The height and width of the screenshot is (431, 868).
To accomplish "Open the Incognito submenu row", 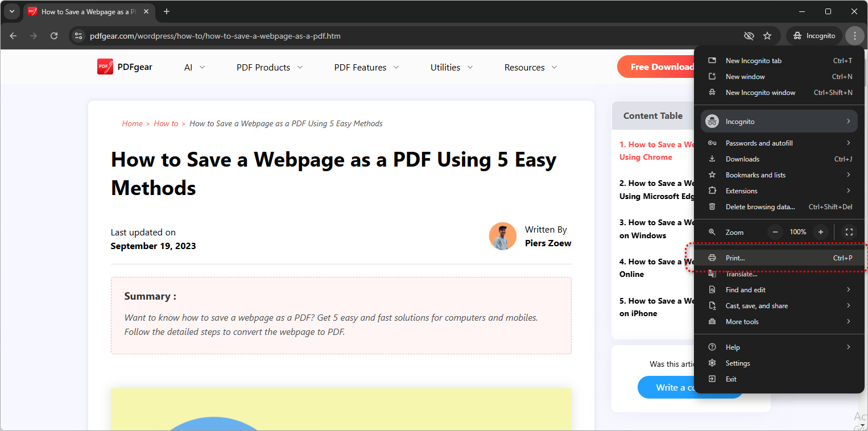I will click(779, 121).
